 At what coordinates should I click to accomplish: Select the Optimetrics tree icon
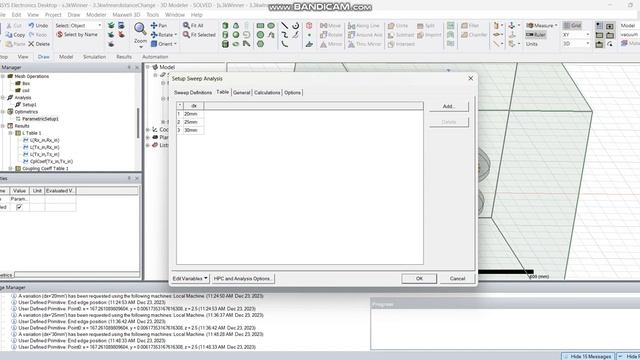10,111
